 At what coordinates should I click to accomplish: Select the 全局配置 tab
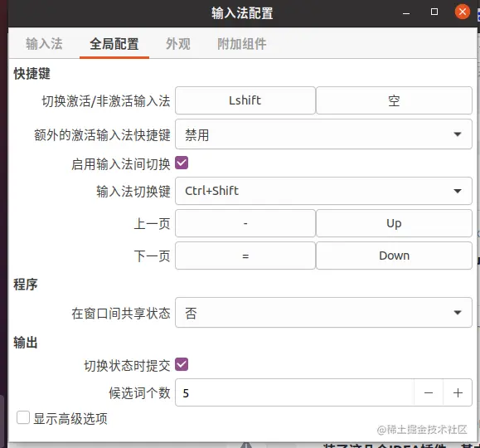pos(114,44)
